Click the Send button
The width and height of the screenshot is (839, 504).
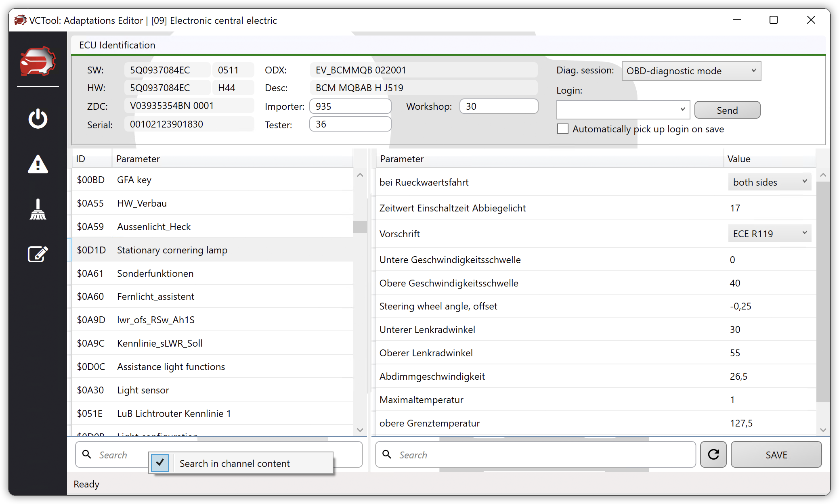tap(727, 110)
